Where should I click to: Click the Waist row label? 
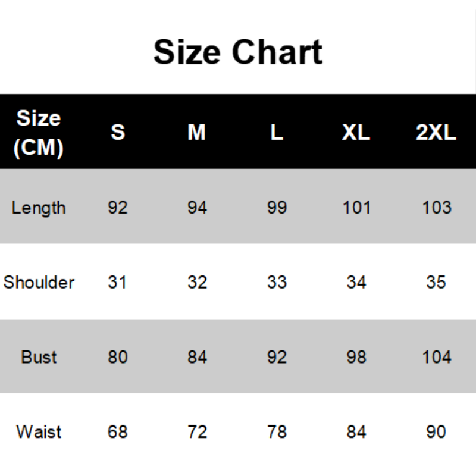(39, 431)
